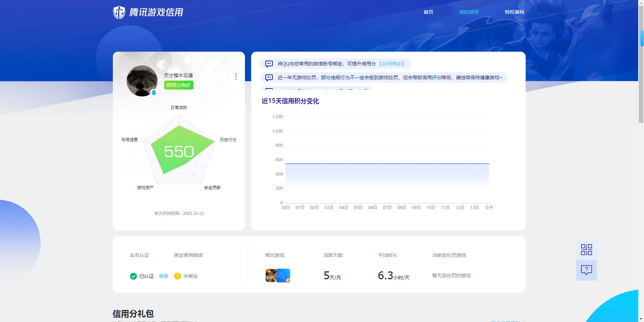Screen dimensions: 644x322
Task: Click the yellow 未绑定 warning icon
Action: point(178,276)
